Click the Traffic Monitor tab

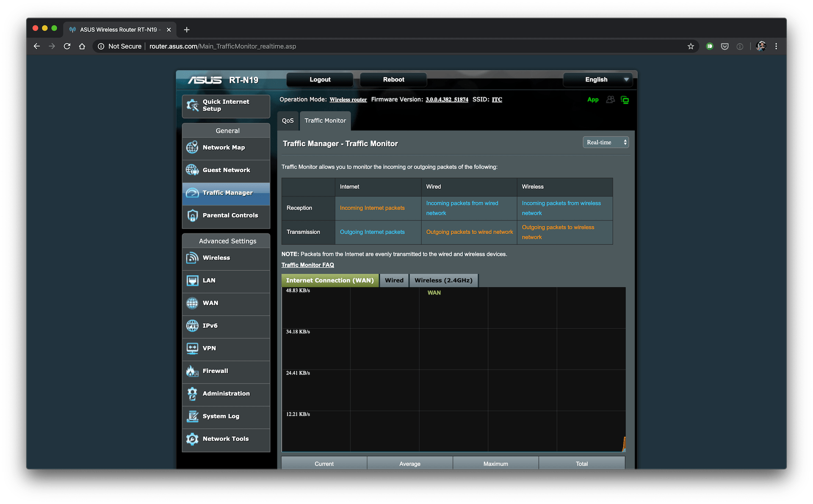pos(325,120)
